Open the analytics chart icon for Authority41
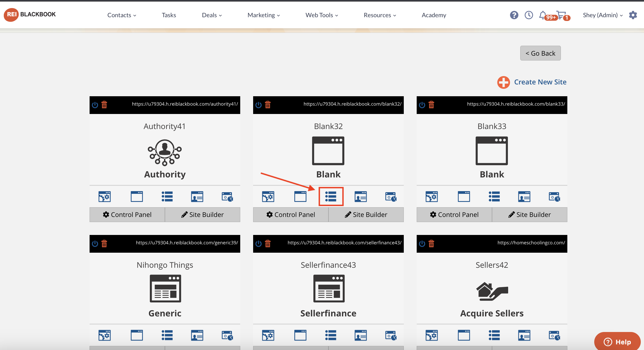The width and height of the screenshot is (644, 350). pos(227,197)
